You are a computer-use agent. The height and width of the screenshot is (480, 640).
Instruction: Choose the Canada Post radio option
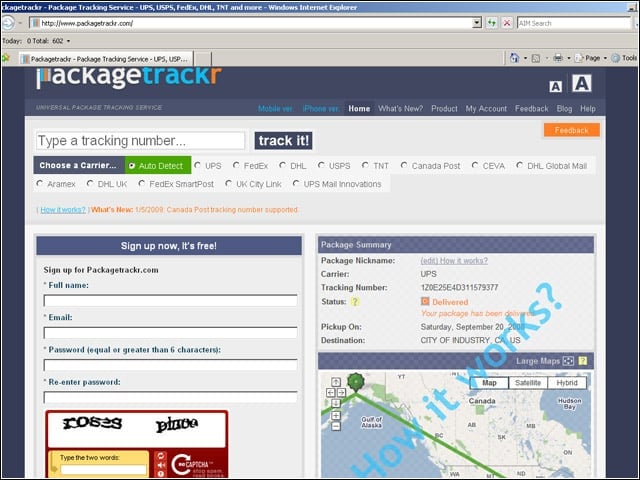(404, 165)
